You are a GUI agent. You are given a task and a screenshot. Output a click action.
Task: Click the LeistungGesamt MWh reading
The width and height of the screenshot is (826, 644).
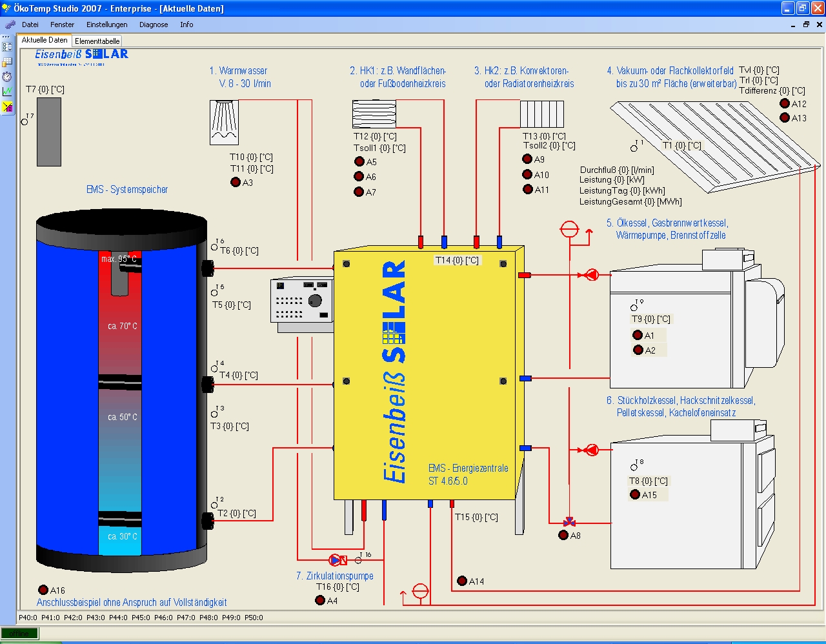point(630,201)
